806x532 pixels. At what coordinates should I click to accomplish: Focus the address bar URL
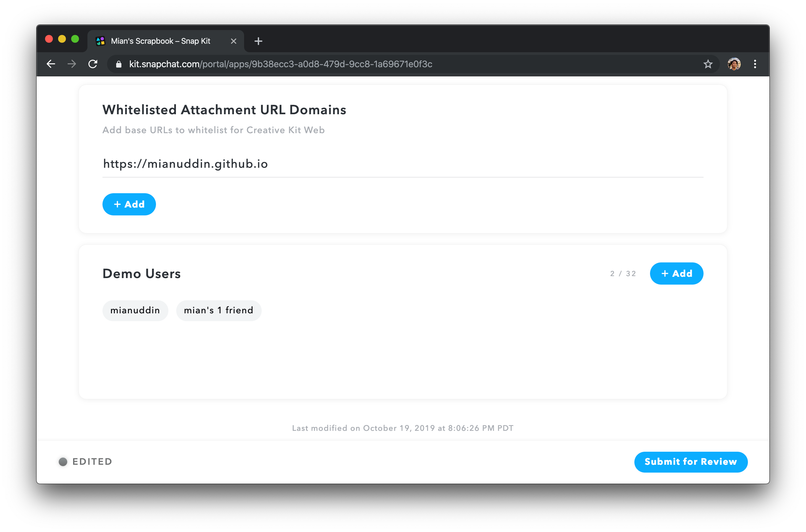pos(280,64)
